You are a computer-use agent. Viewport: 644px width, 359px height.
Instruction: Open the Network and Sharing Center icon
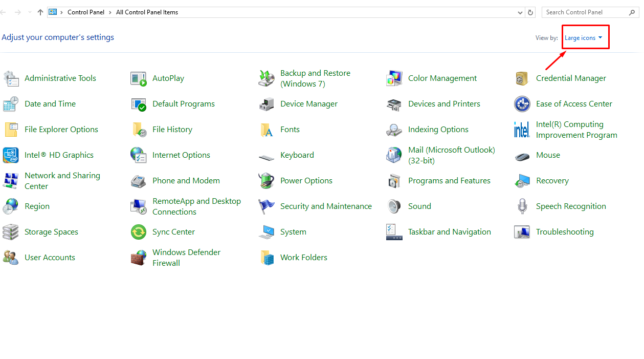point(11,181)
